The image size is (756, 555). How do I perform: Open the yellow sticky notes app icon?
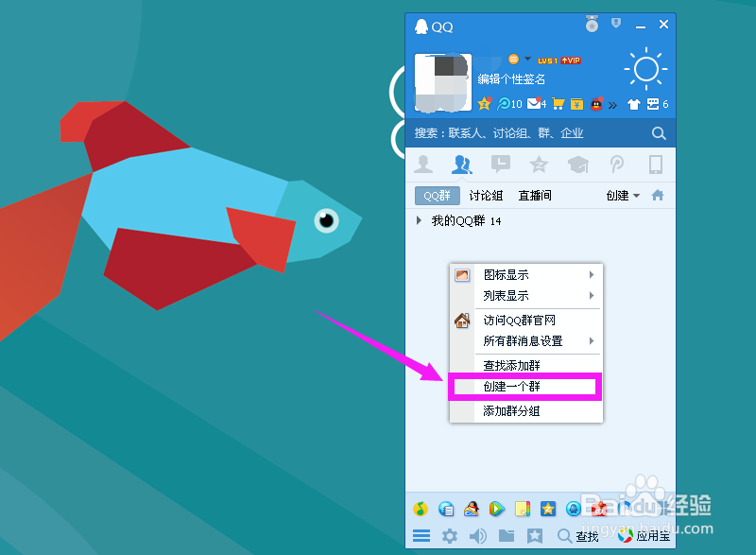(523, 509)
